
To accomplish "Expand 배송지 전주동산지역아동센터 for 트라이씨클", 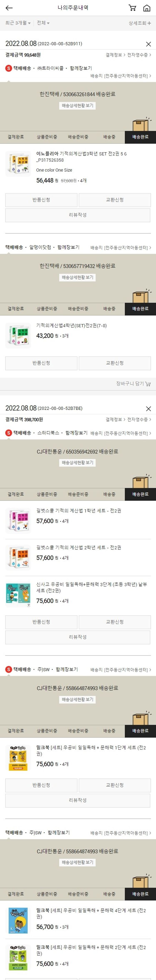I will (x=121, y=76).
